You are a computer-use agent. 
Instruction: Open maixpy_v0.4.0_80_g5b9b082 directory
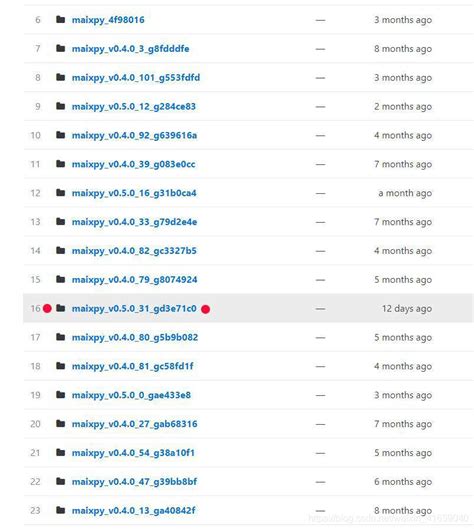(135, 338)
